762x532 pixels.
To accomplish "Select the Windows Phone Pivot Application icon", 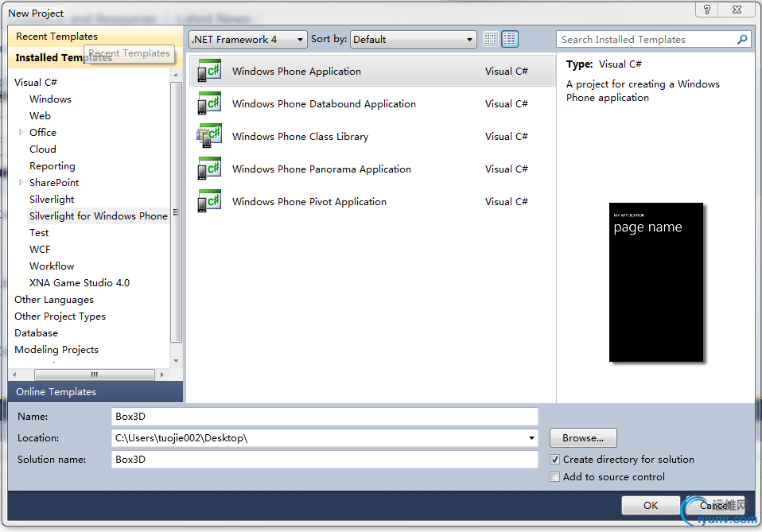I will pyautogui.click(x=209, y=201).
